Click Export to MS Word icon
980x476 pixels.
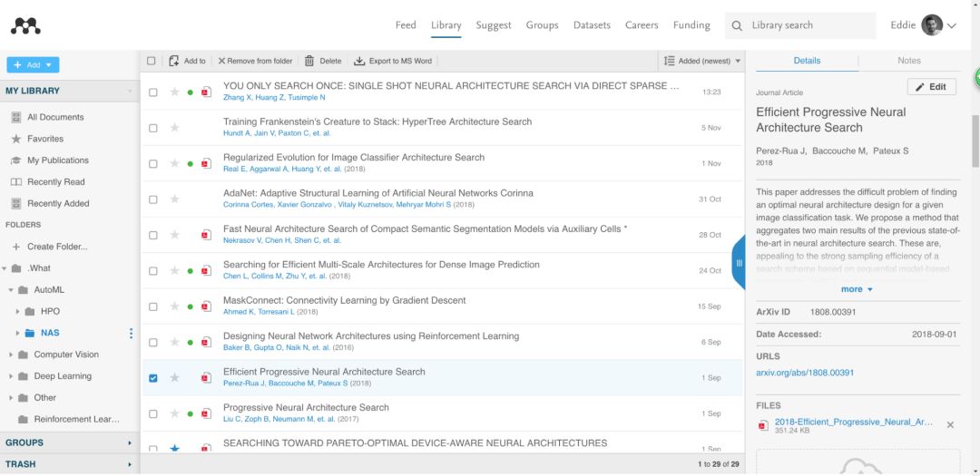[359, 61]
